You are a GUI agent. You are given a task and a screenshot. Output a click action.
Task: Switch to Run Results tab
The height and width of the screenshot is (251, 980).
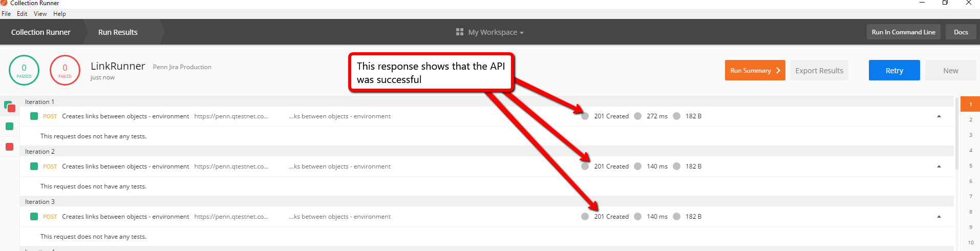pyautogui.click(x=118, y=32)
